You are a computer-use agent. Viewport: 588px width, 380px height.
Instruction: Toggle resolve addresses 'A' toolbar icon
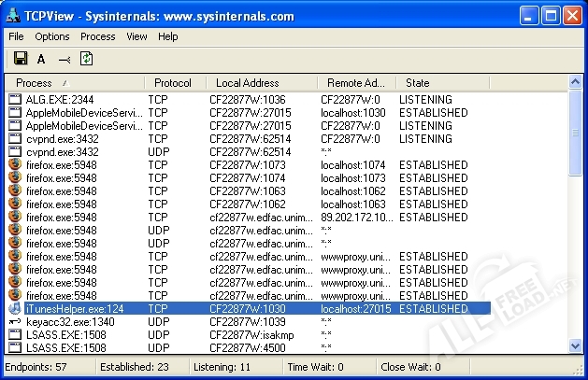[x=41, y=59]
